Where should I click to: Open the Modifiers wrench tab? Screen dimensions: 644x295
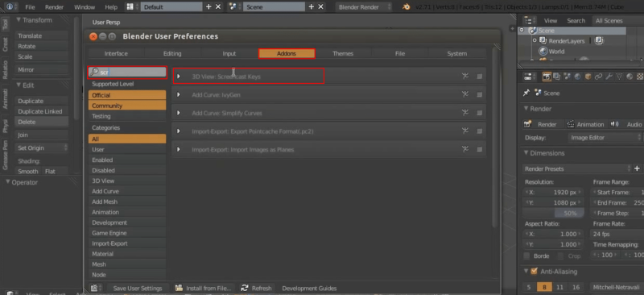pyautogui.click(x=609, y=77)
